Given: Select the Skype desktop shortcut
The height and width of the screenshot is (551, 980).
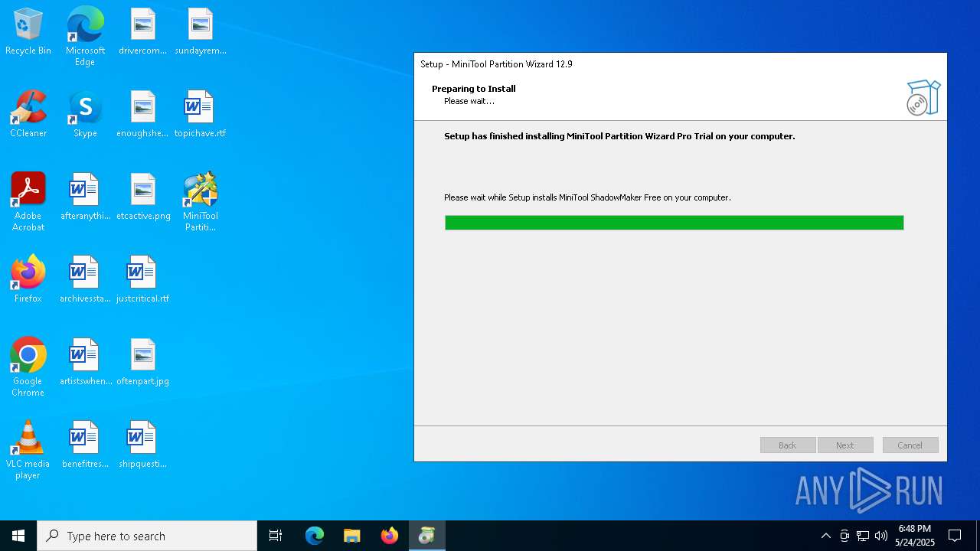Looking at the screenshot, I should (85, 115).
